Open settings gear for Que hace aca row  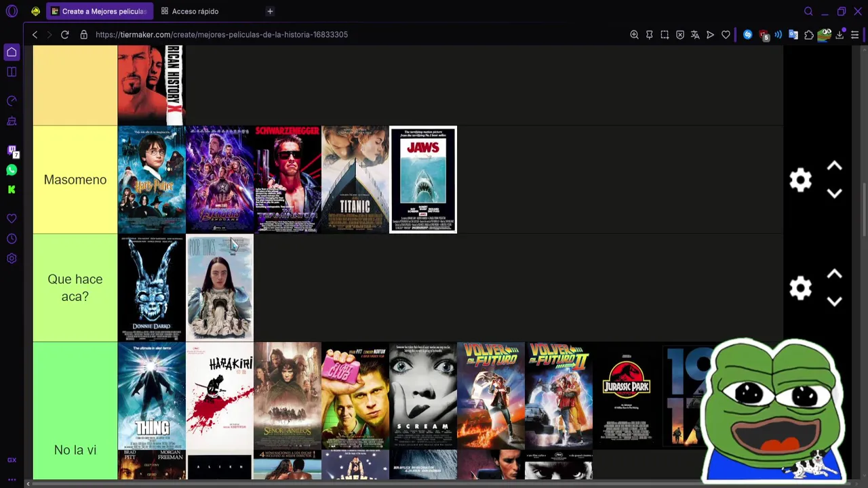(800, 288)
